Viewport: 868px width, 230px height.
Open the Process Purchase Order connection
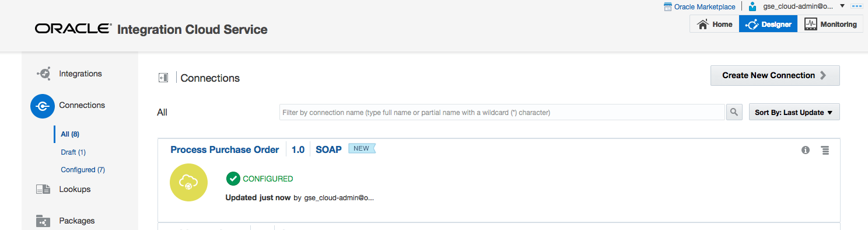coord(225,149)
